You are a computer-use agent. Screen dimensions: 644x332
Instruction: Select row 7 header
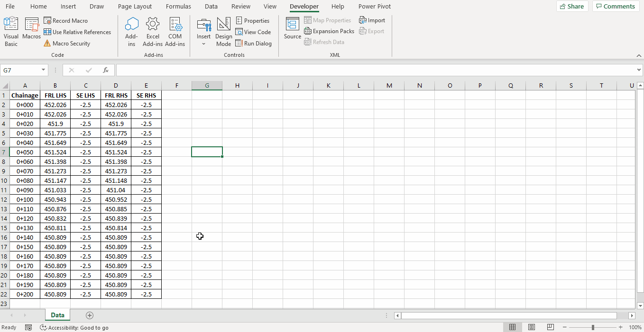pyautogui.click(x=5, y=152)
